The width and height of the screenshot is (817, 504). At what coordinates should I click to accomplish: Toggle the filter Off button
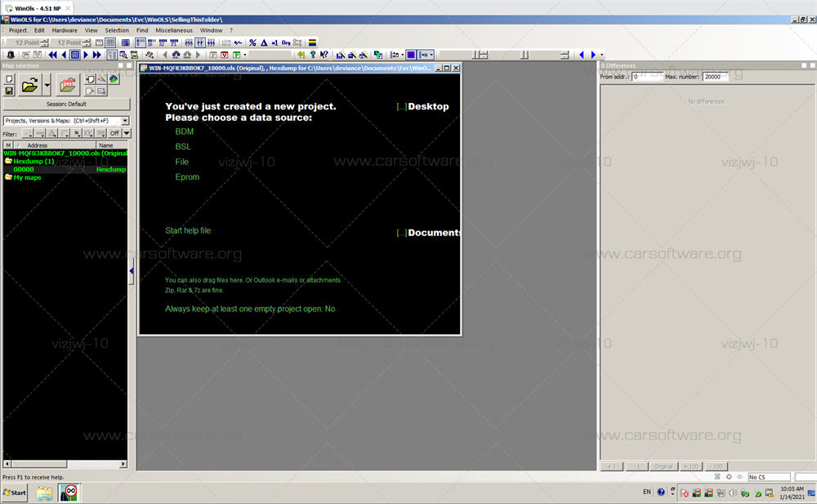[x=114, y=133]
